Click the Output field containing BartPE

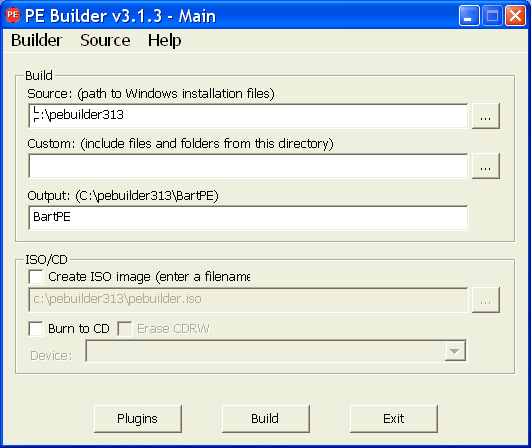pyautogui.click(x=248, y=217)
